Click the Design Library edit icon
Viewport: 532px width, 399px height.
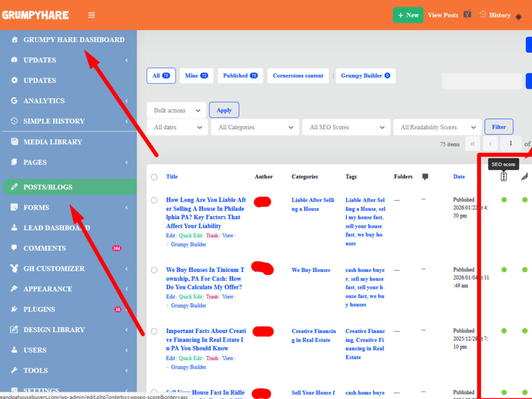click(x=14, y=329)
